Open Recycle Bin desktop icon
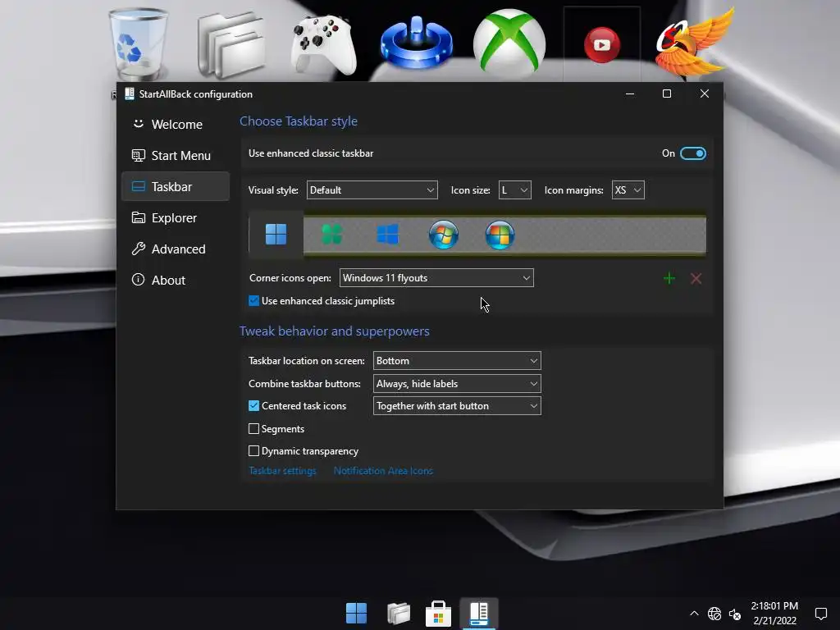840x630 pixels. tap(138, 44)
